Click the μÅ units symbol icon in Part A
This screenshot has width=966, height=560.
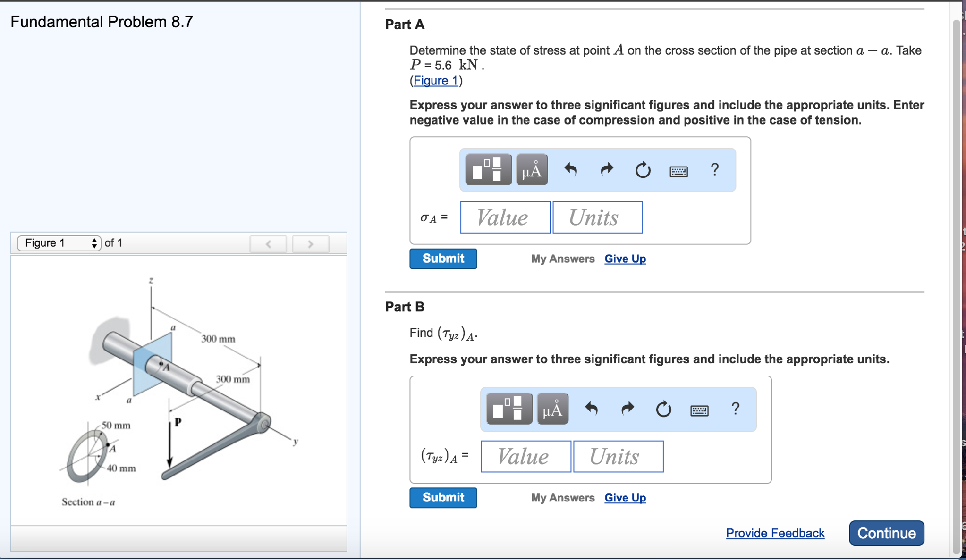click(x=531, y=169)
